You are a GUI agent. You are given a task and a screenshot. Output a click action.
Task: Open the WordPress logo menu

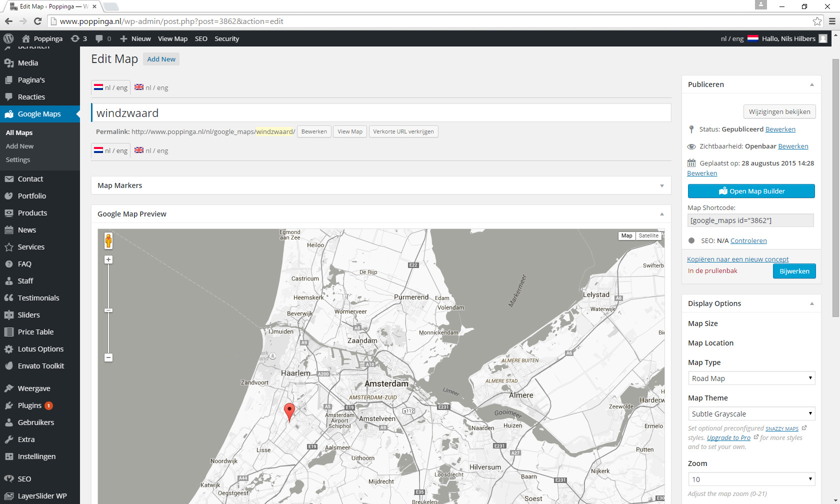tap(8, 38)
